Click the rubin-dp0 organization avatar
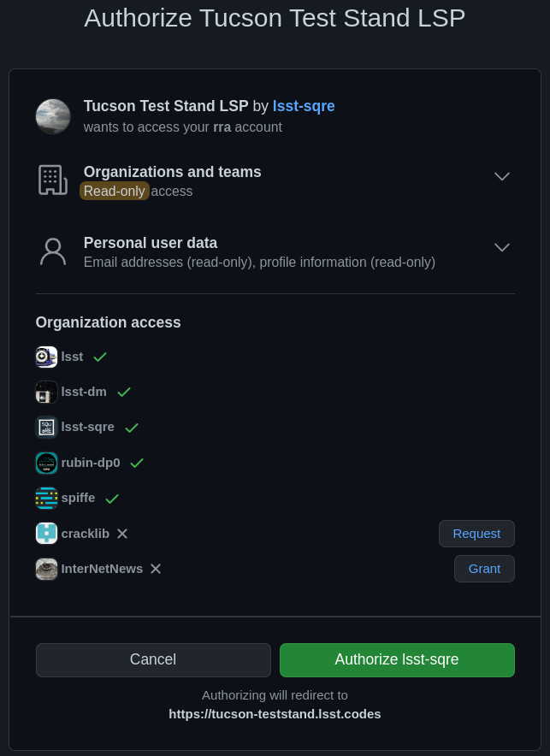The width and height of the screenshot is (550, 756). (46, 463)
